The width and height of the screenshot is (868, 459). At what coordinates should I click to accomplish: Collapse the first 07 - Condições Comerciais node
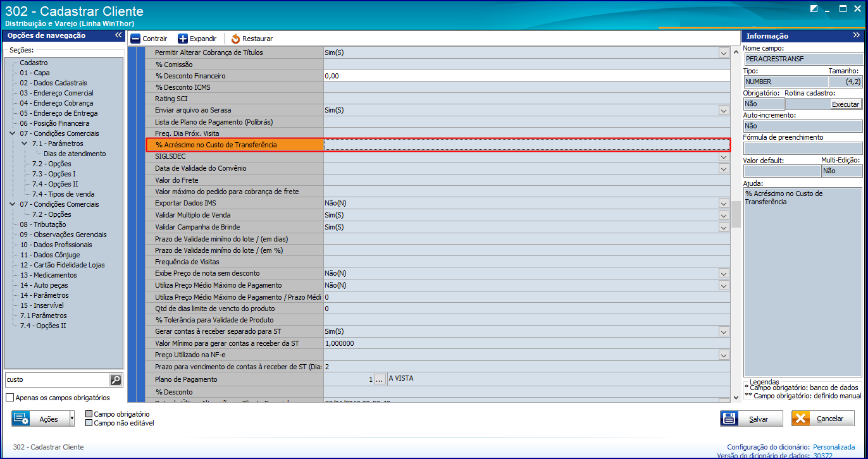click(x=13, y=133)
